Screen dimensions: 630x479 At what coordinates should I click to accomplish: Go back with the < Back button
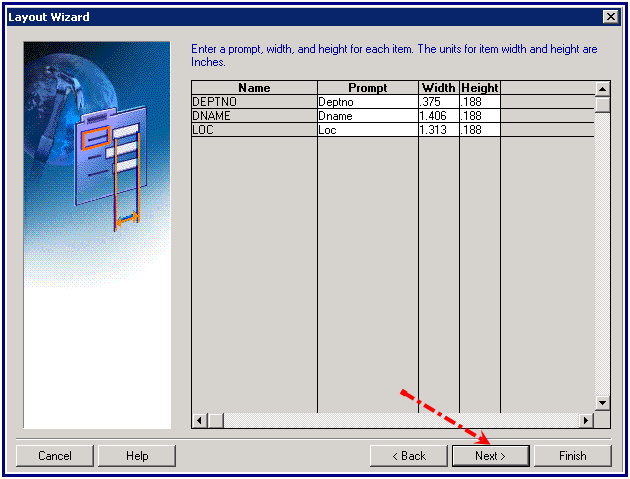pos(409,456)
